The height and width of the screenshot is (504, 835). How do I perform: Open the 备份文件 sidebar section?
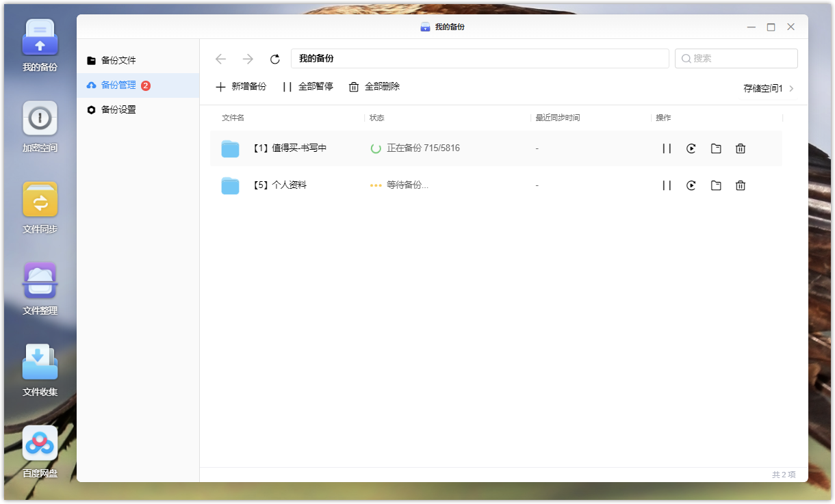pyautogui.click(x=118, y=60)
